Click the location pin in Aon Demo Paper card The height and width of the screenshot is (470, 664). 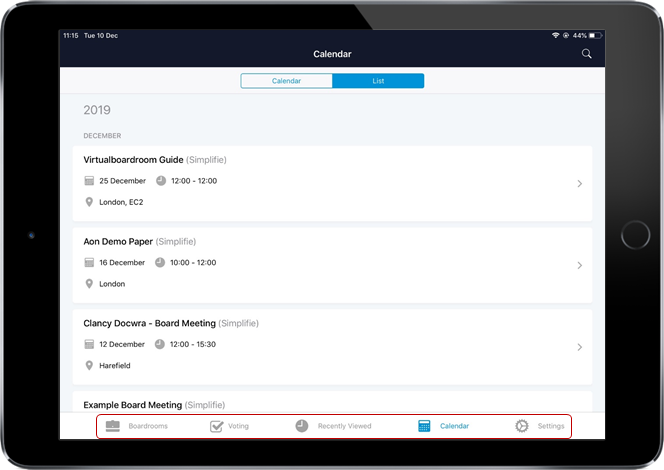[x=89, y=284]
